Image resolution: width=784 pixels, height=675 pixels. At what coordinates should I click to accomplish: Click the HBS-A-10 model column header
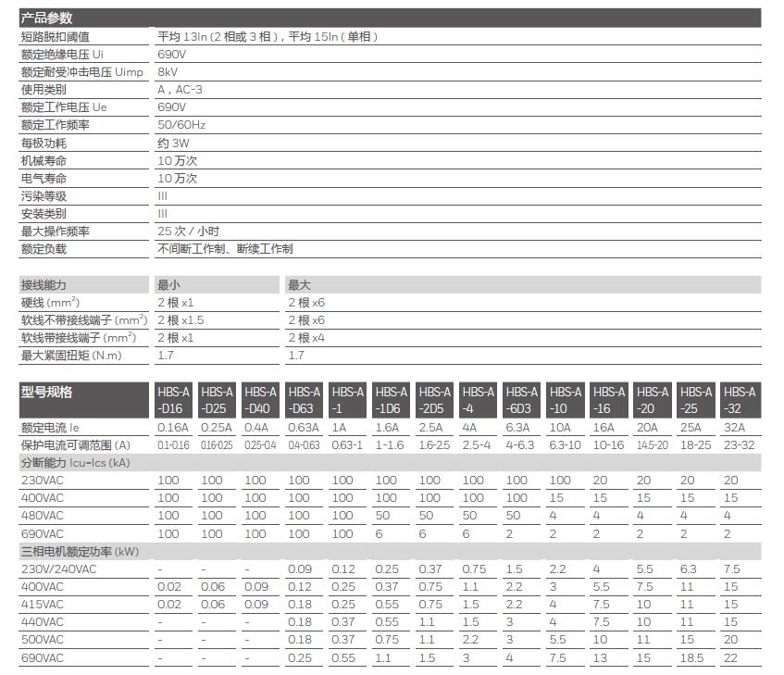(x=566, y=400)
